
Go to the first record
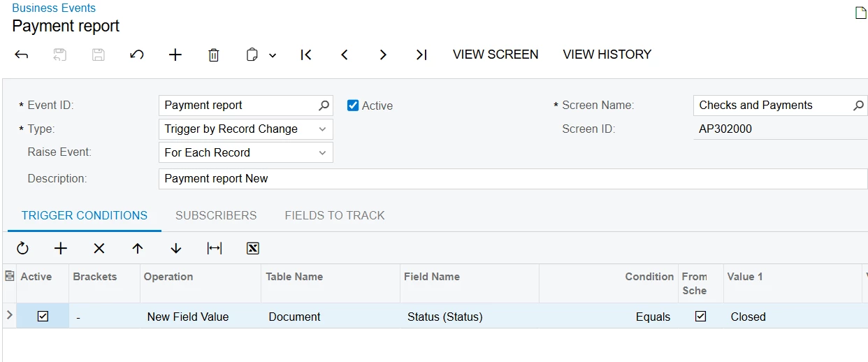[x=306, y=55]
